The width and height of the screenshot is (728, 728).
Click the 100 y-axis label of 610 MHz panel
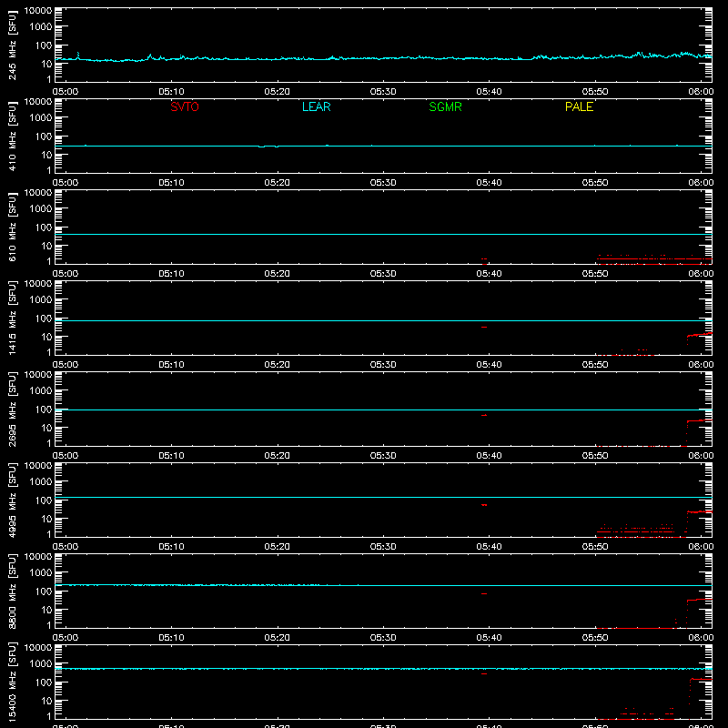pyautogui.click(x=44, y=227)
